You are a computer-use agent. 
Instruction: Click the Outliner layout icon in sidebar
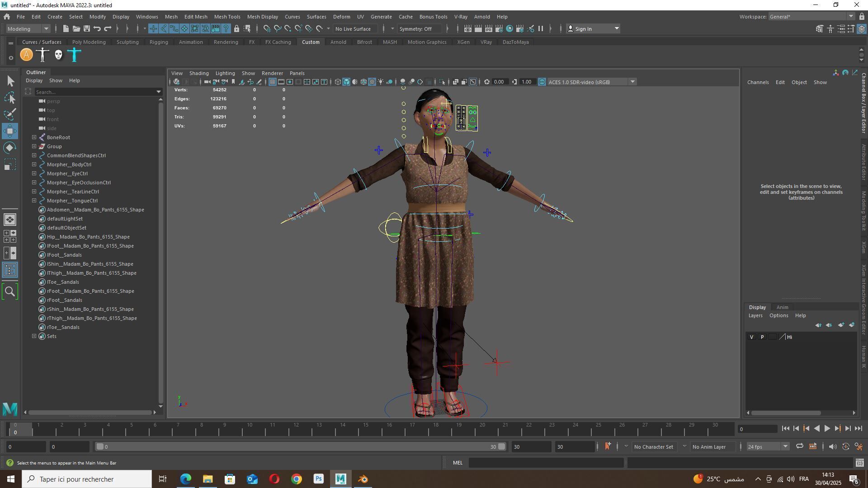[x=10, y=270]
